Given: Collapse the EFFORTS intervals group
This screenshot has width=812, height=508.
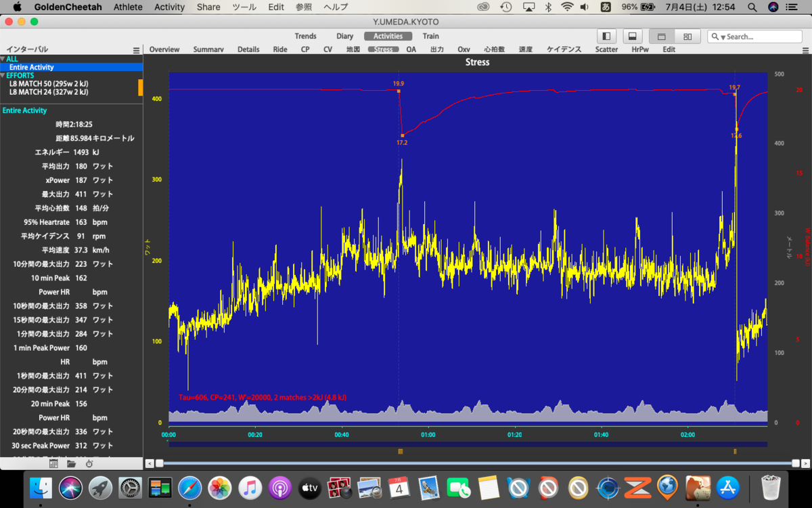Looking at the screenshot, I should 3,75.
